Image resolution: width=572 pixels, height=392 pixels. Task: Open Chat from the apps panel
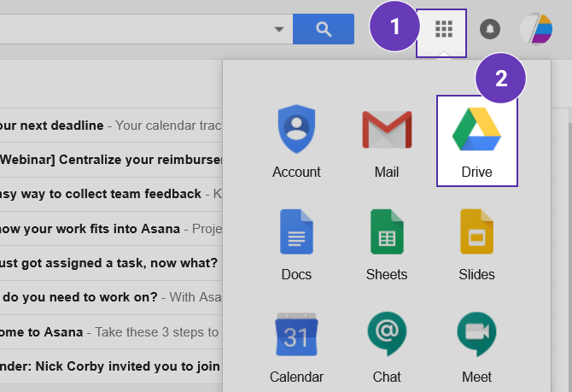click(x=387, y=347)
